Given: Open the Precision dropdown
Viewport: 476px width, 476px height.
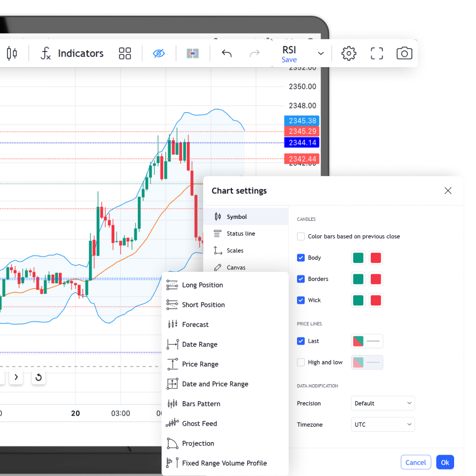Looking at the screenshot, I should point(383,403).
